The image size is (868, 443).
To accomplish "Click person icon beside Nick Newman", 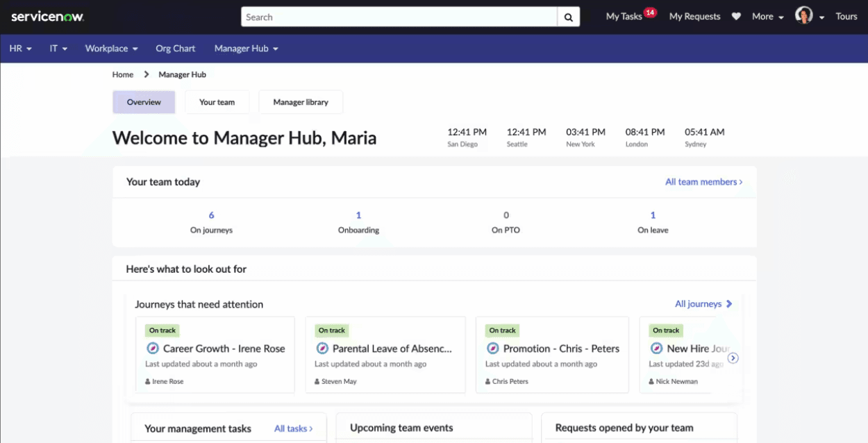I will click(651, 382).
